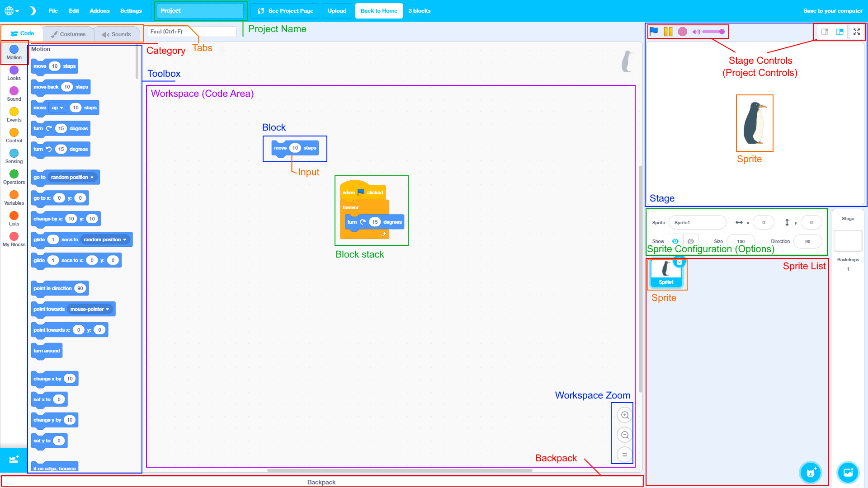
Task: Adjust the stage volume slider
Action: (x=713, y=32)
